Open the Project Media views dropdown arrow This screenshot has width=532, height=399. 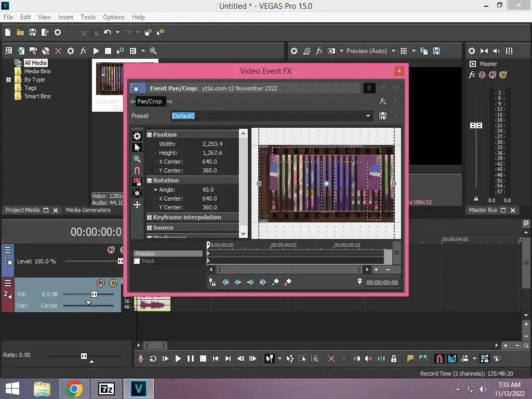point(143,51)
